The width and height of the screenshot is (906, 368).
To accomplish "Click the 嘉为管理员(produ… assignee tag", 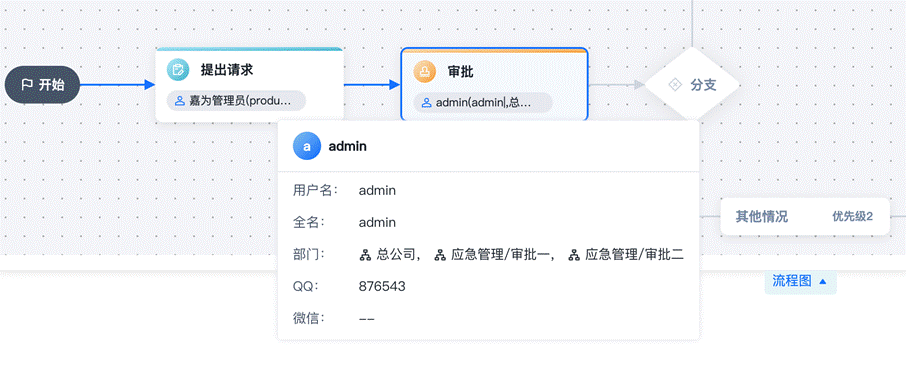I will [x=236, y=101].
